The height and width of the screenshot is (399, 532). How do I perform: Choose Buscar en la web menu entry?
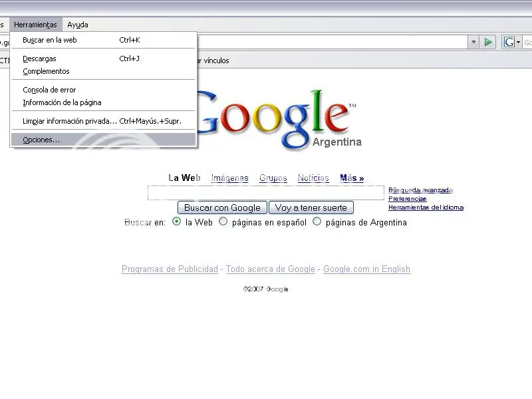click(x=104, y=40)
